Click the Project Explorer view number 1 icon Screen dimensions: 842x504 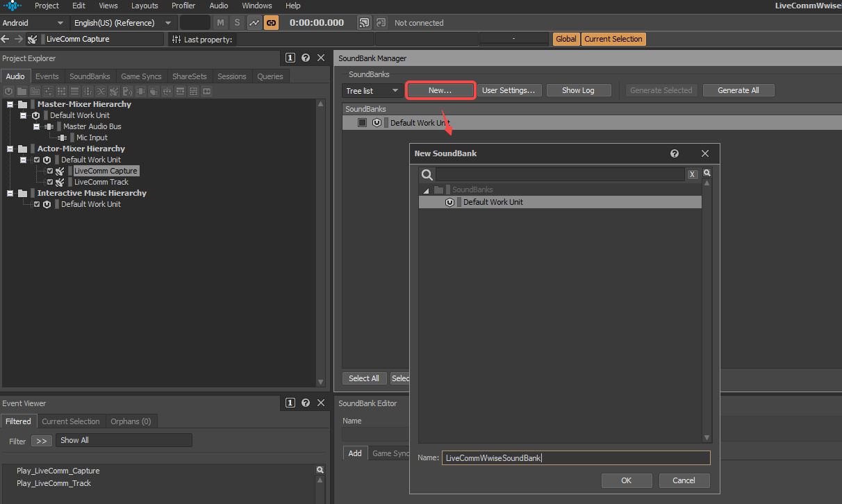click(x=290, y=58)
